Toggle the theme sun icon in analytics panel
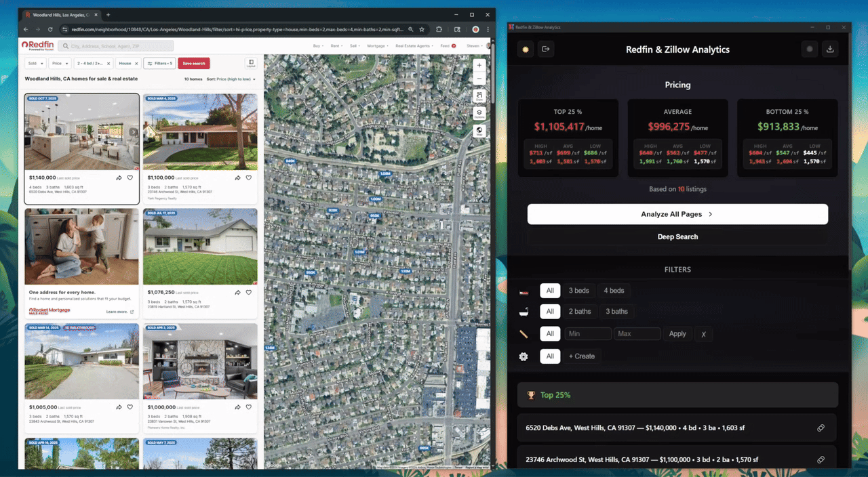This screenshot has width=868, height=477. (x=526, y=49)
